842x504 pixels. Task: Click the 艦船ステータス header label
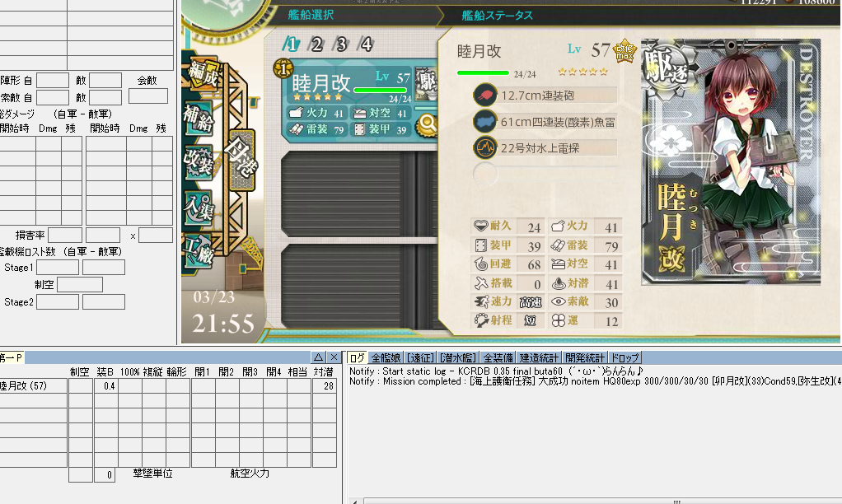(x=498, y=16)
